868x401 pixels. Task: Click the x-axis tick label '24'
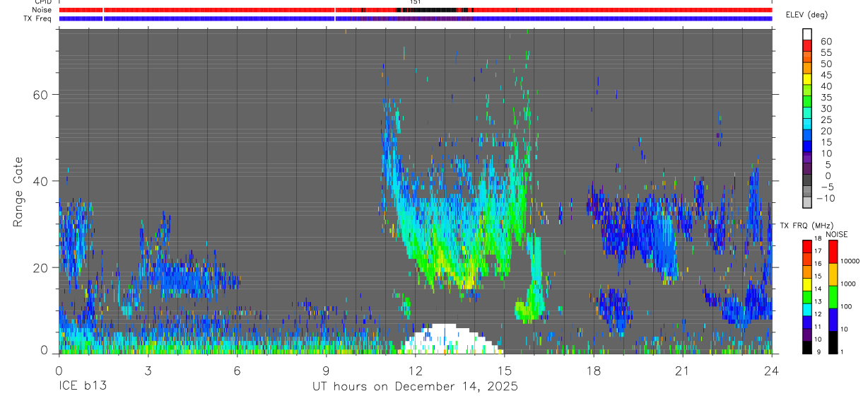[x=771, y=371]
